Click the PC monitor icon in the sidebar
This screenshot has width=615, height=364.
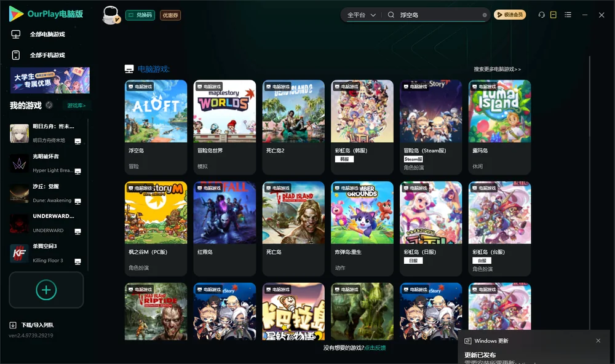tap(16, 34)
